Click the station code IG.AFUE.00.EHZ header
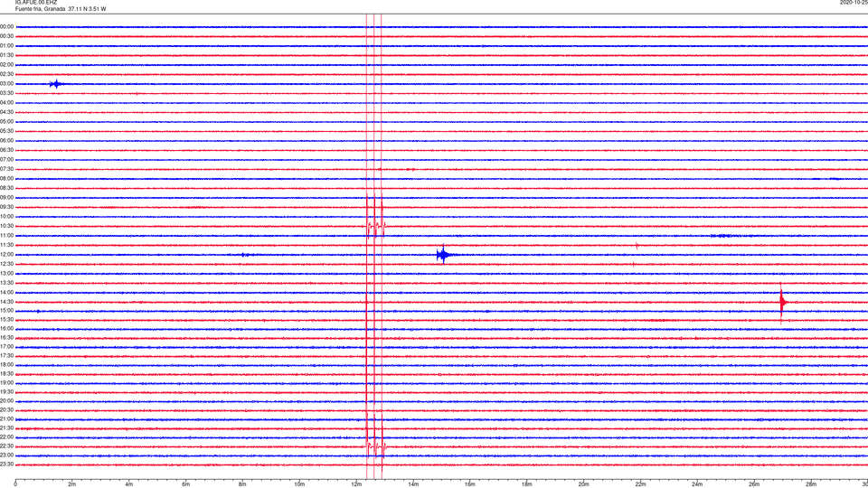Screen dimensions: 868x488 click(x=36, y=3)
